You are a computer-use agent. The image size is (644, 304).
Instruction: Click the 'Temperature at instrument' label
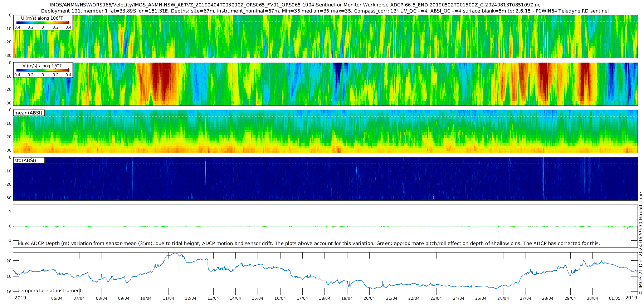pyautogui.click(x=49, y=291)
